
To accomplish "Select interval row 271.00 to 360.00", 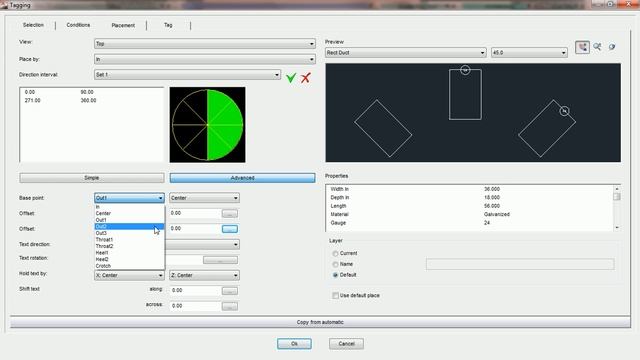I will click(x=91, y=100).
